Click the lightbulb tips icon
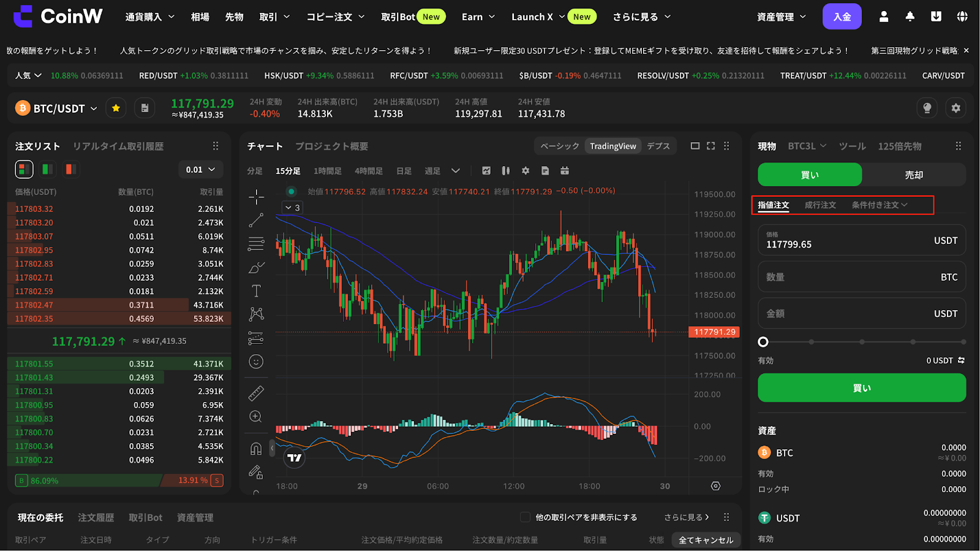This screenshot has width=980, height=551. tap(927, 108)
